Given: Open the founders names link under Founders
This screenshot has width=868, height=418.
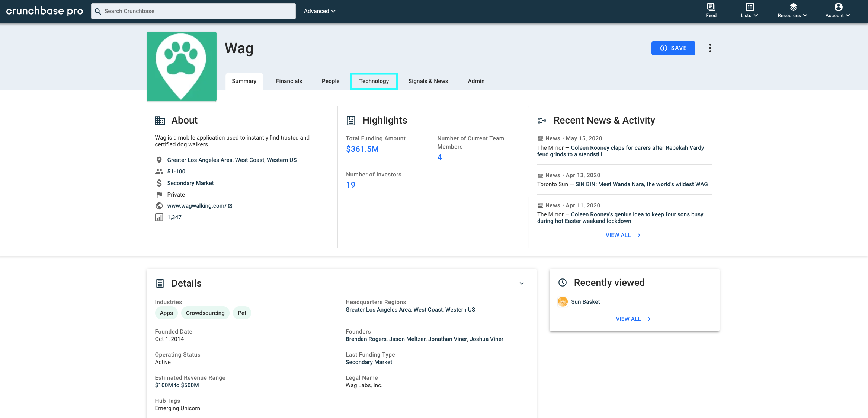Looking at the screenshot, I should [x=425, y=339].
